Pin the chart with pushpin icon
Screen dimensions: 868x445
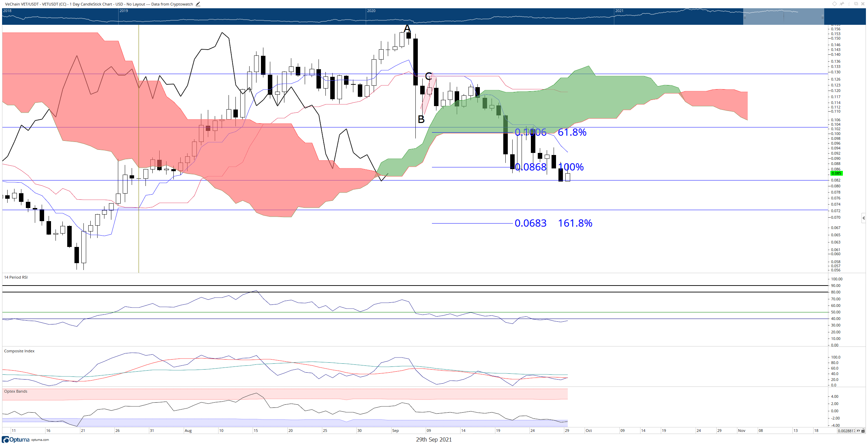pyautogui.click(x=841, y=4)
